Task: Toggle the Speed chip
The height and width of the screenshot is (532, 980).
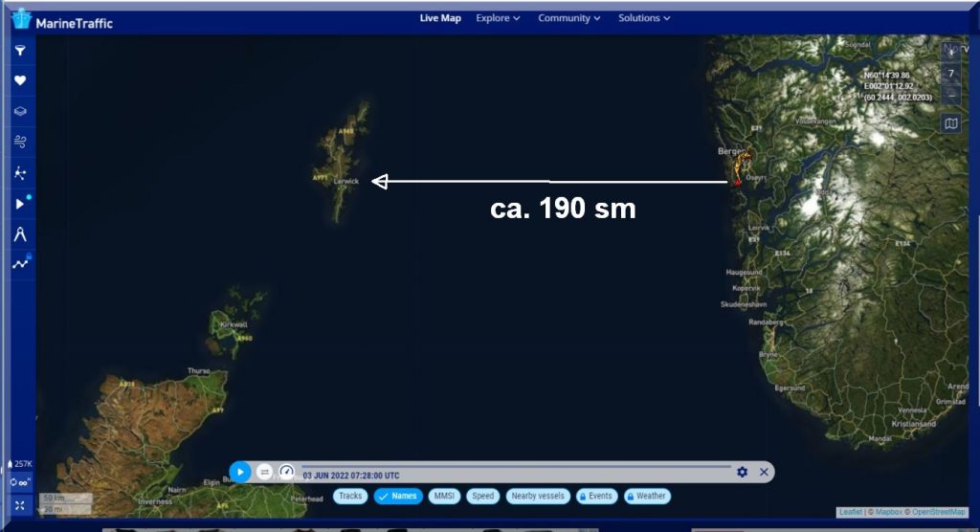Action: [483, 496]
